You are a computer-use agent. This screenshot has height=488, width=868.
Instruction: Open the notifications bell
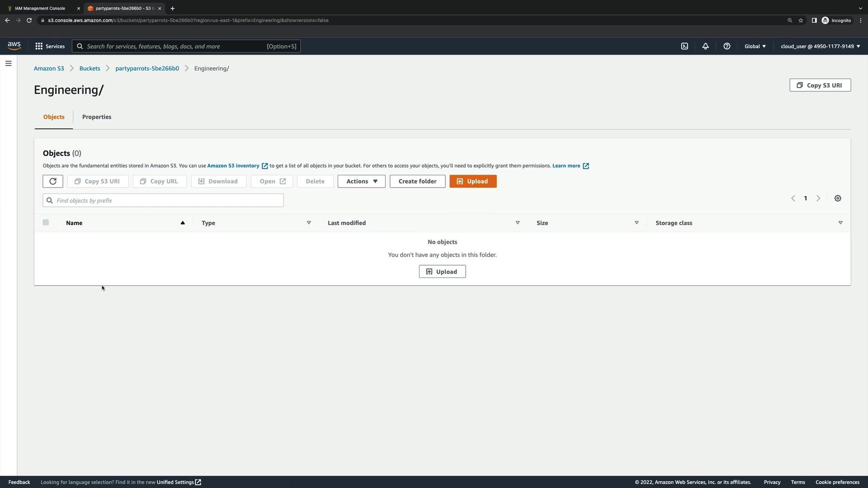click(x=705, y=46)
